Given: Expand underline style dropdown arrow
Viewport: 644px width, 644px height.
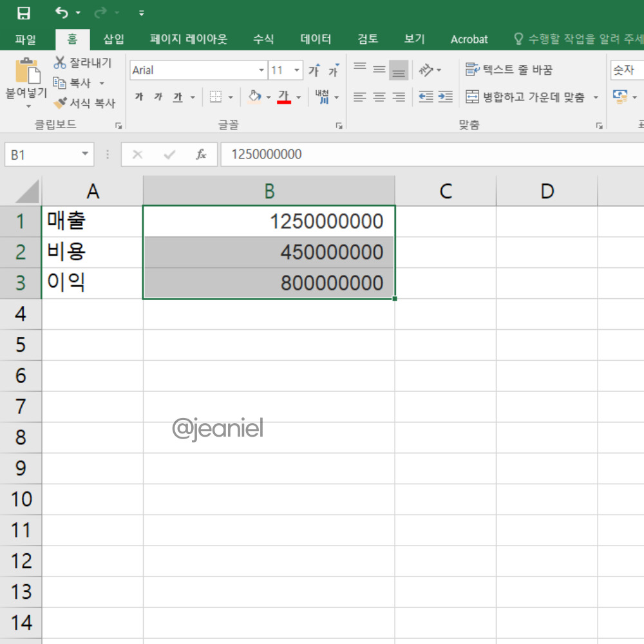Looking at the screenshot, I should point(192,98).
